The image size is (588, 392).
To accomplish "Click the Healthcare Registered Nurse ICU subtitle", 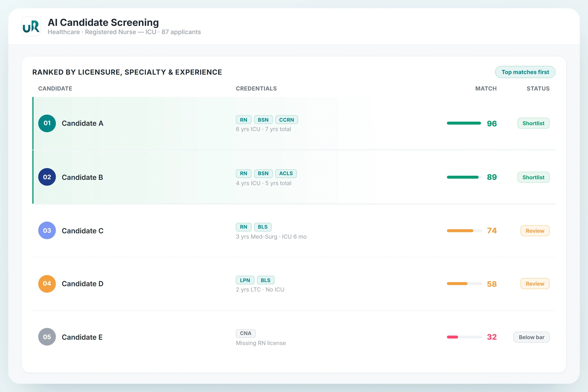I will [124, 32].
